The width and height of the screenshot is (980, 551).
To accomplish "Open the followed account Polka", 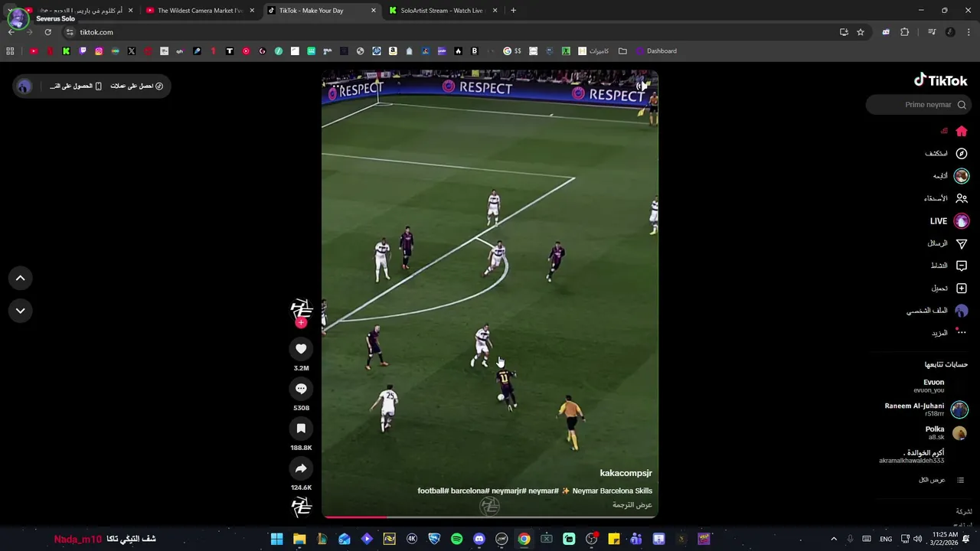I will 946,433.
